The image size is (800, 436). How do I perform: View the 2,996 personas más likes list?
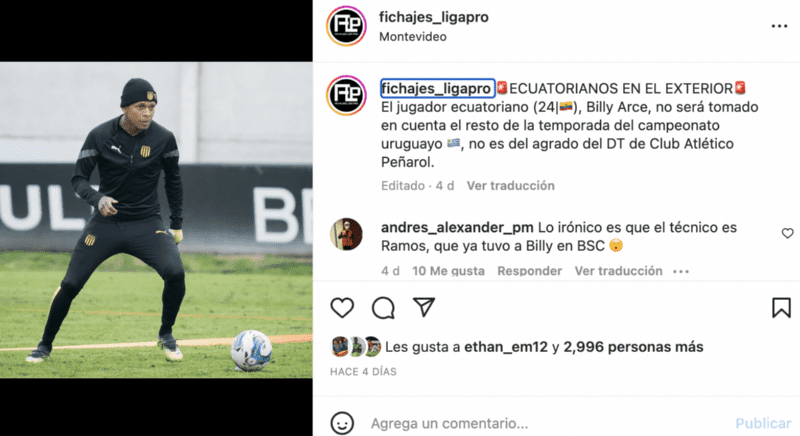[x=633, y=347]
